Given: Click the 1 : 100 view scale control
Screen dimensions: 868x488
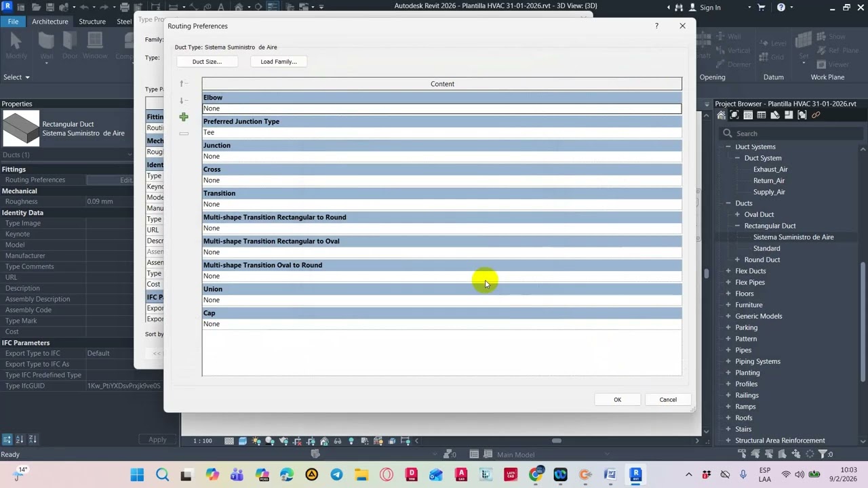Looking at the screenshot, I should tap(203, 441).
